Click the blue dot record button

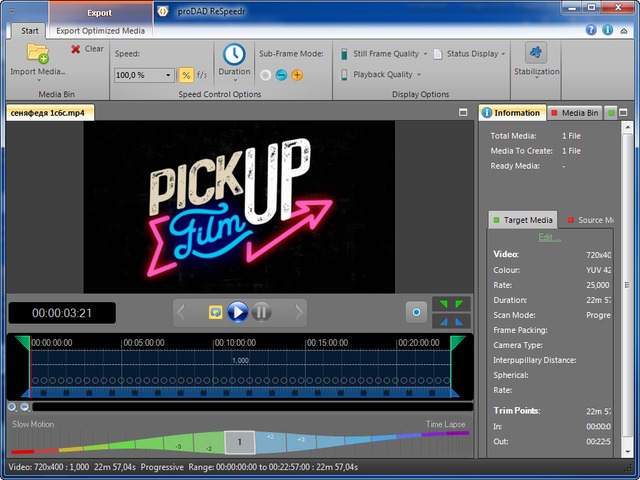click(416, 312)
